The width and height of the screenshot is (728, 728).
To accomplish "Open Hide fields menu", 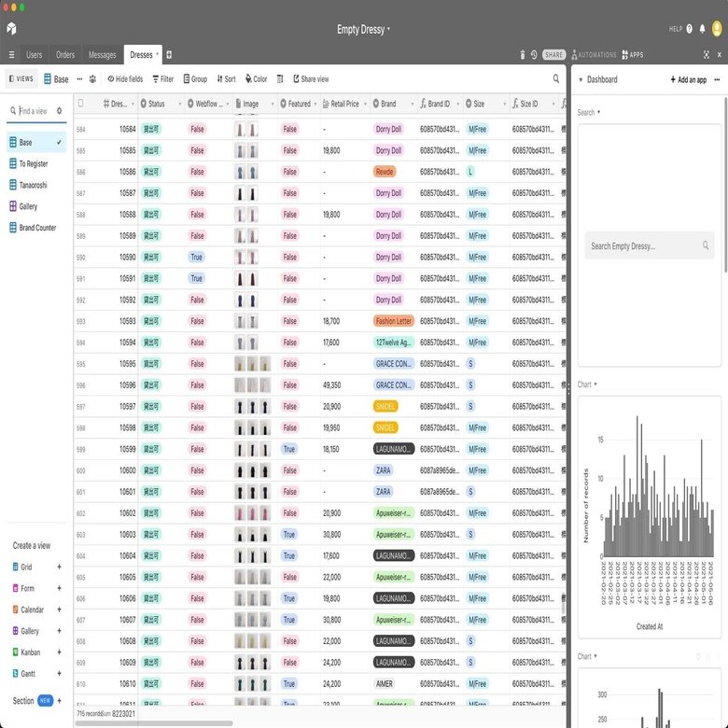I will point(125,79).
